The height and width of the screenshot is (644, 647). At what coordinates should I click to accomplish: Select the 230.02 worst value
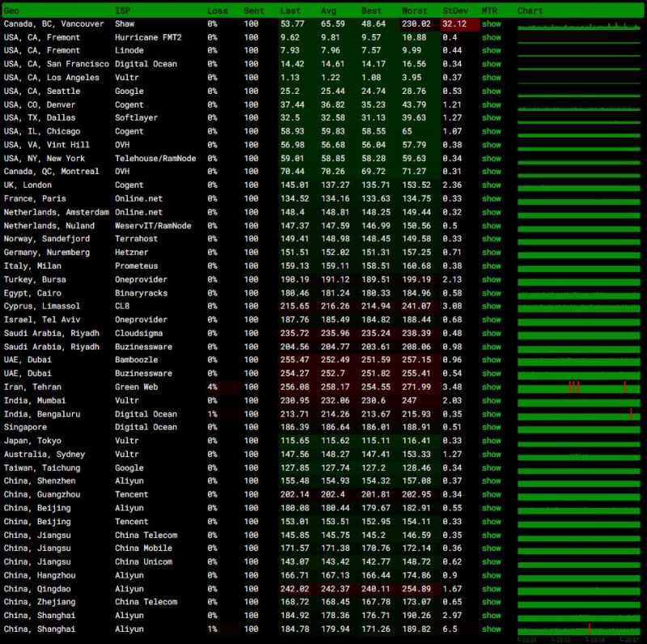[x=416, y=24]
